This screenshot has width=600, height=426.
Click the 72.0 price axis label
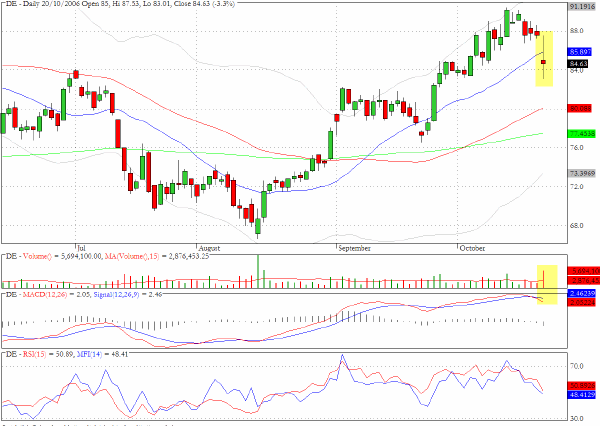pyautogui.click(x=577, y=186)
